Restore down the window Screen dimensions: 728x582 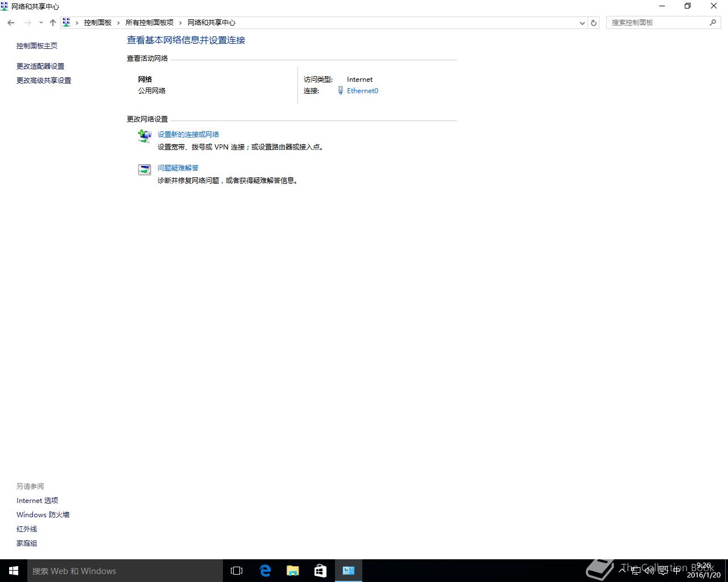tap(688, 6)
